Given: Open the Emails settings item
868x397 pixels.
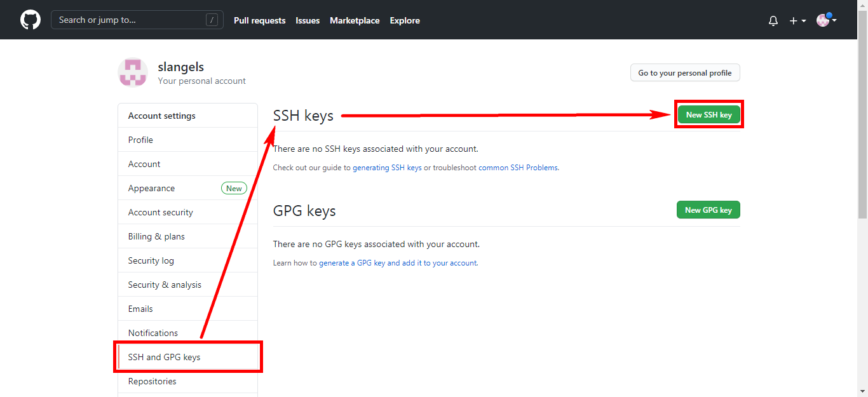Looking at the screenshot, I should coord(187,309).
